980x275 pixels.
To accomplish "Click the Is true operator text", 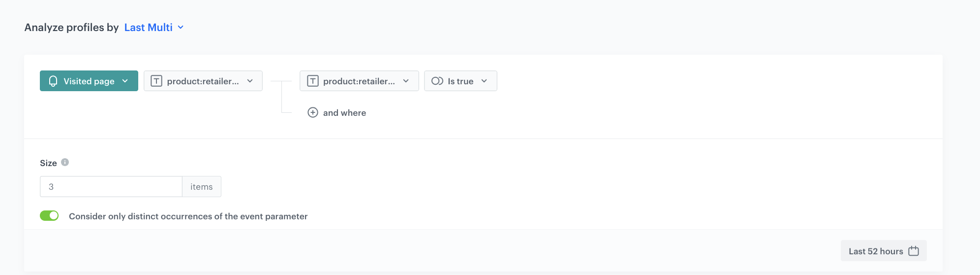I will pos(460,81).
